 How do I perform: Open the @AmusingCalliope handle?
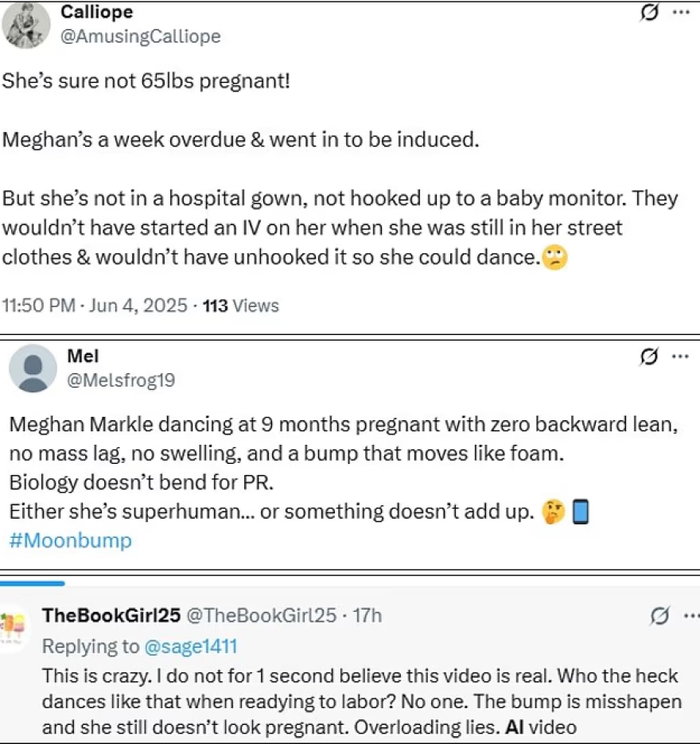(140, 37)
